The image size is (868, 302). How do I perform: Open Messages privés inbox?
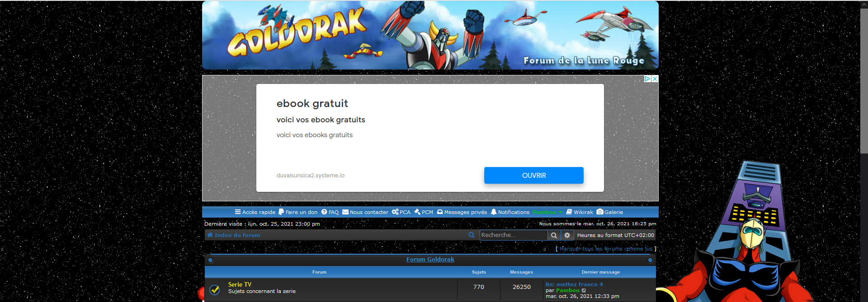[x=462, y=212]
